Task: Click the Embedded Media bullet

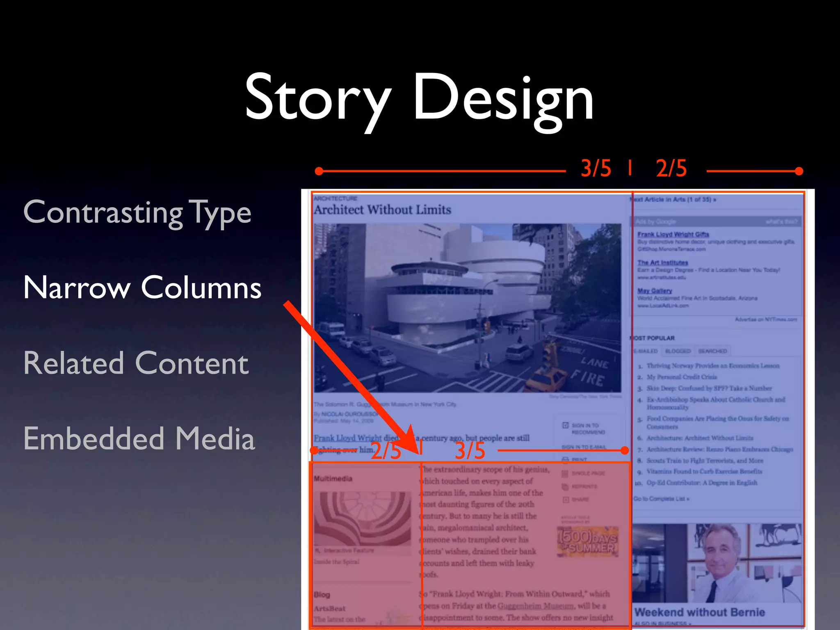Action: [x=139, y=438]
